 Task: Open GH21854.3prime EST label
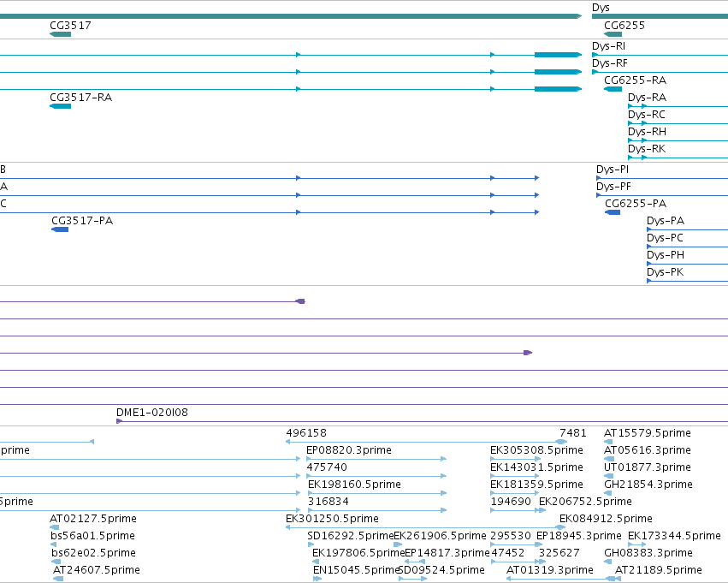pyautogui.click(x=648, y=485)
